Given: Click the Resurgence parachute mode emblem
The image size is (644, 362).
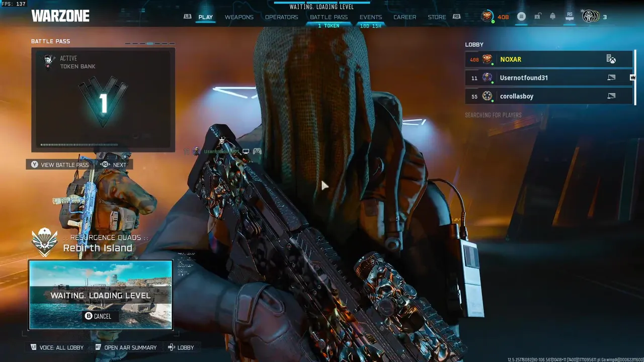Looking at the screenshot, I should click(45, 242).
